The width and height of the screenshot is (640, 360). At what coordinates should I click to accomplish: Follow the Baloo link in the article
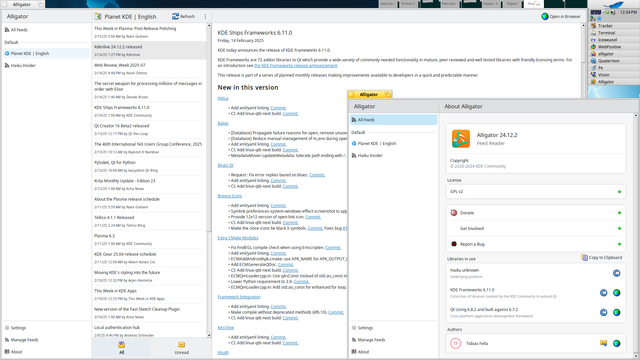click(223, 123)
